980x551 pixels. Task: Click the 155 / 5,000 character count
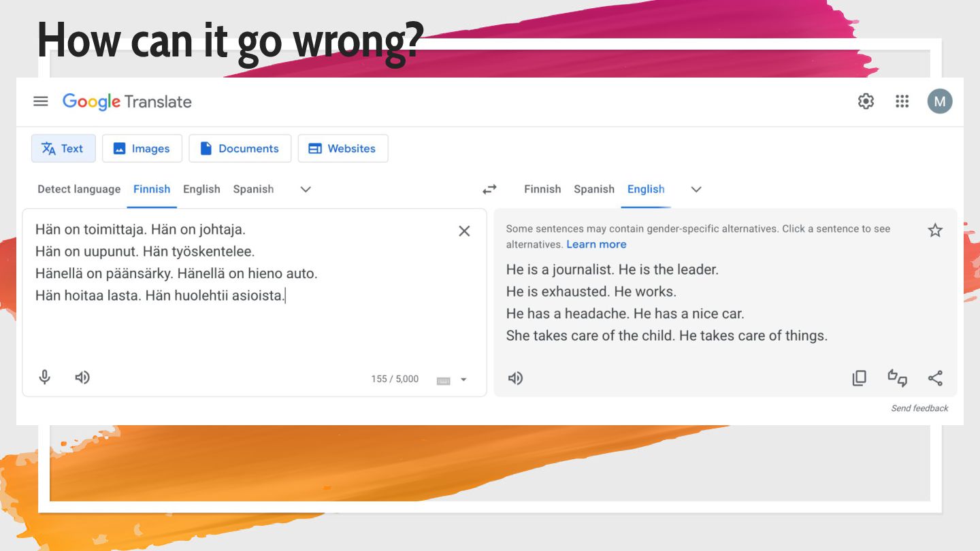pos(395,379)
